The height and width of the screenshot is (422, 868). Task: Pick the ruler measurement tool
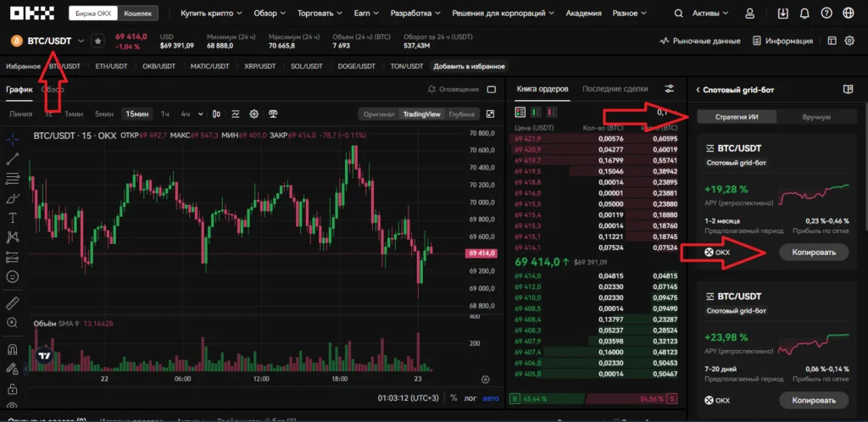(x=12, y=303)
